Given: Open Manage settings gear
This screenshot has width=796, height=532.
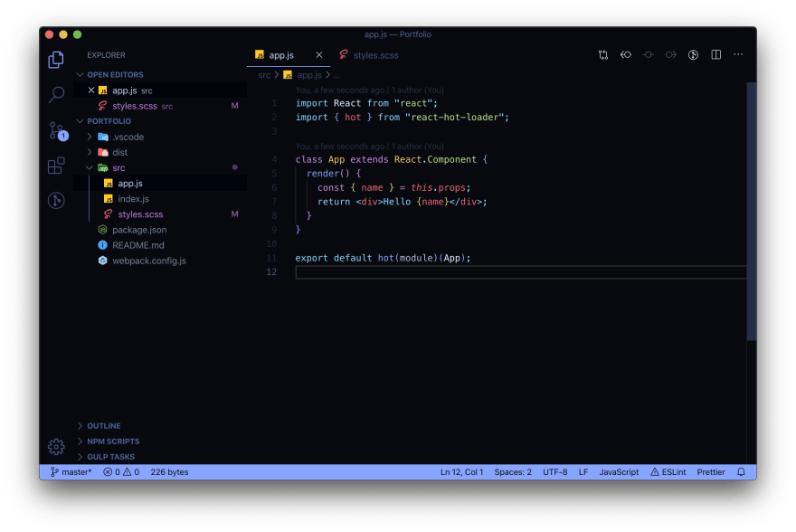Looking at the screenshot, I should (56, 447).
